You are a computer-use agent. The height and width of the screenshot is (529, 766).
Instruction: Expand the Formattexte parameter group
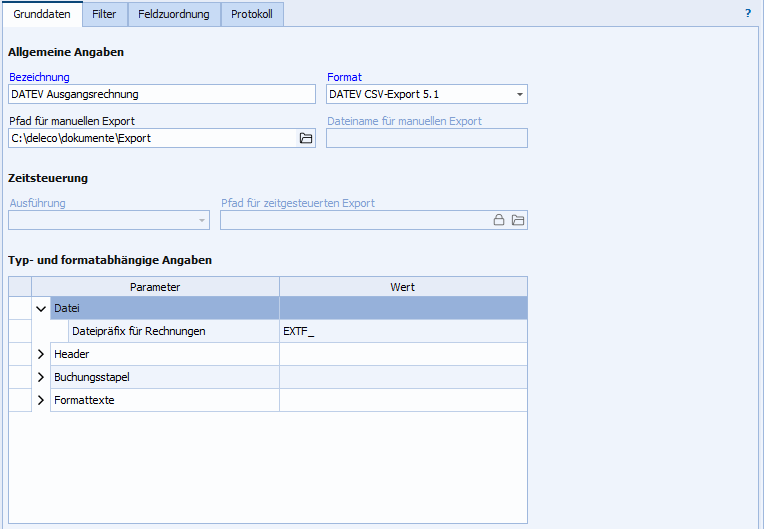(41, 400)
